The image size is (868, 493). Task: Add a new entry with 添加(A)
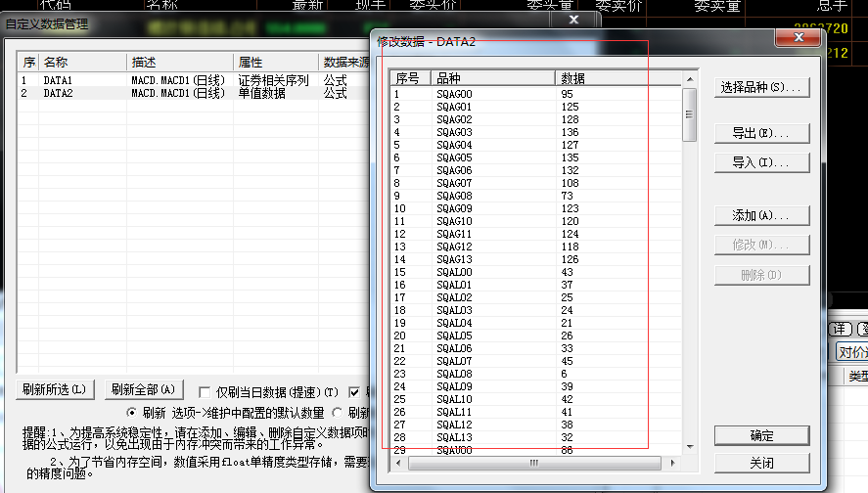[x=761, y=216]
